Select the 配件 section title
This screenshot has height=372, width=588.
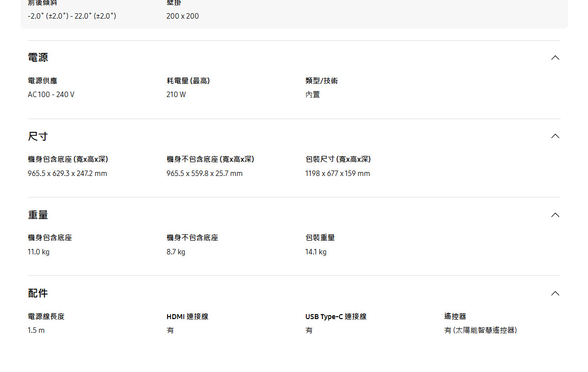pos(38,294)
